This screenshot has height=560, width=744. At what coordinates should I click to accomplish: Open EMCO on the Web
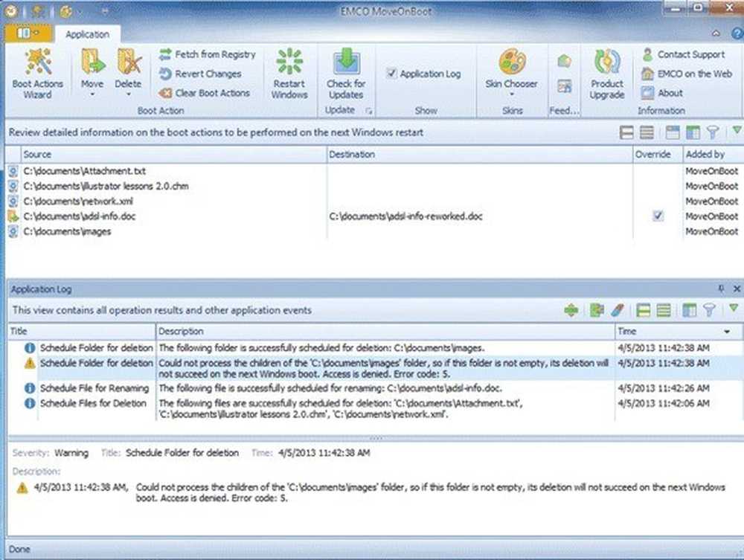tap(686, 74)
